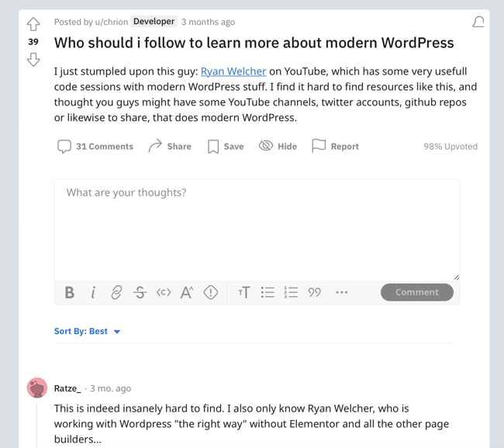This screenshot has height=448, width=504.
Task: Insert a bulleted list
Action: pyautogui.click(x=268, y=292)
